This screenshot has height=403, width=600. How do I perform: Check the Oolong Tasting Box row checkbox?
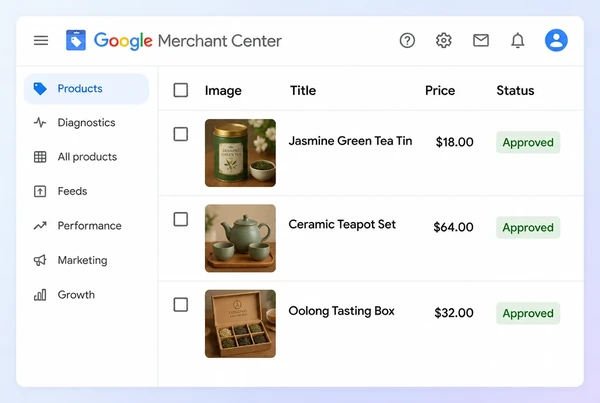[181, 305]
